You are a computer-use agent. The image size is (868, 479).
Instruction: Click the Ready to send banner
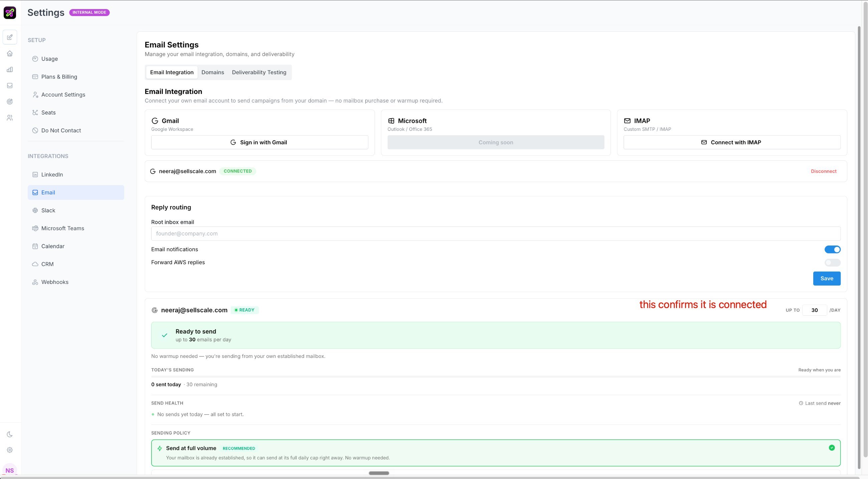pos(496,335)
